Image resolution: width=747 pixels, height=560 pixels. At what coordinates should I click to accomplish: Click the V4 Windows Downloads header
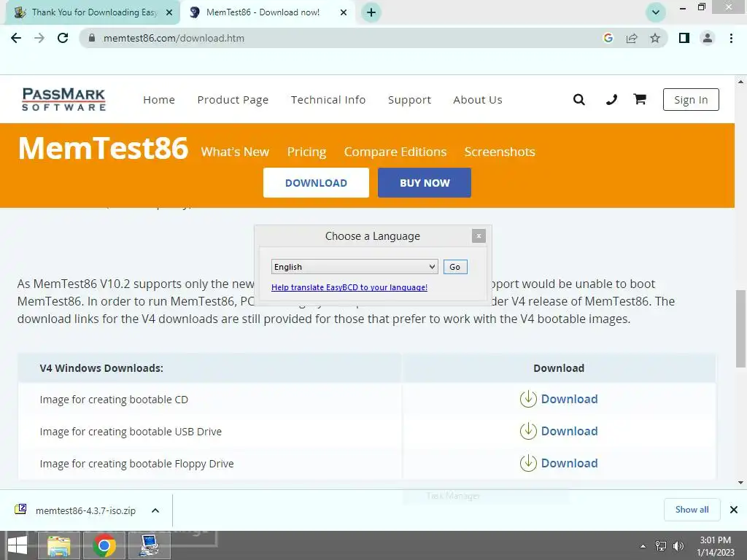[x=101, y=368]
